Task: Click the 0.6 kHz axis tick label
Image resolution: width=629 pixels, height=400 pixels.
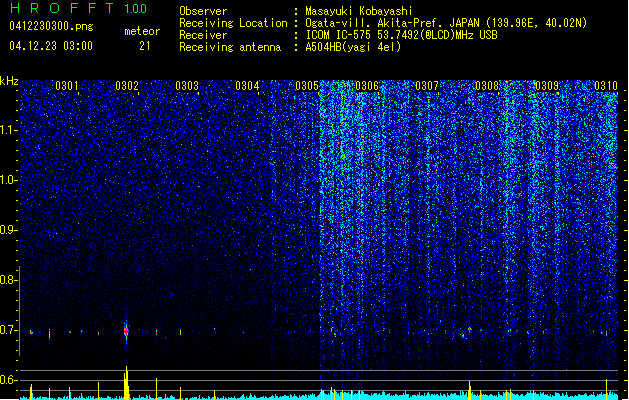Action: pos(8,380)
